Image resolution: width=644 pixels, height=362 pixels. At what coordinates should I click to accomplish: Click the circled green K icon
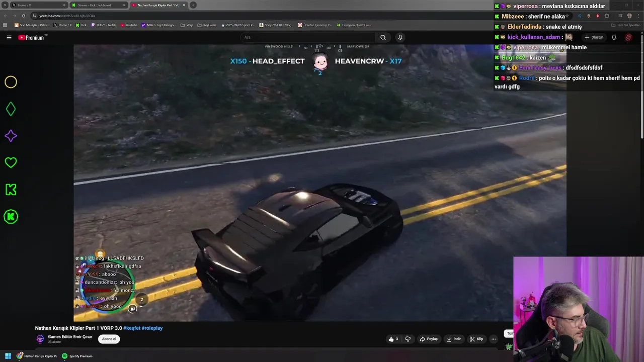tap(11, 217)
